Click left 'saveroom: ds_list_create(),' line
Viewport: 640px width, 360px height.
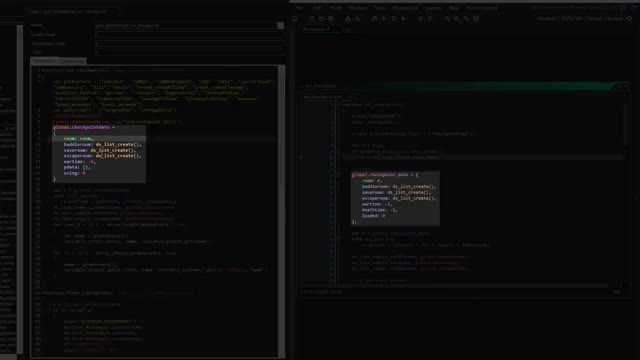(100, 150)
